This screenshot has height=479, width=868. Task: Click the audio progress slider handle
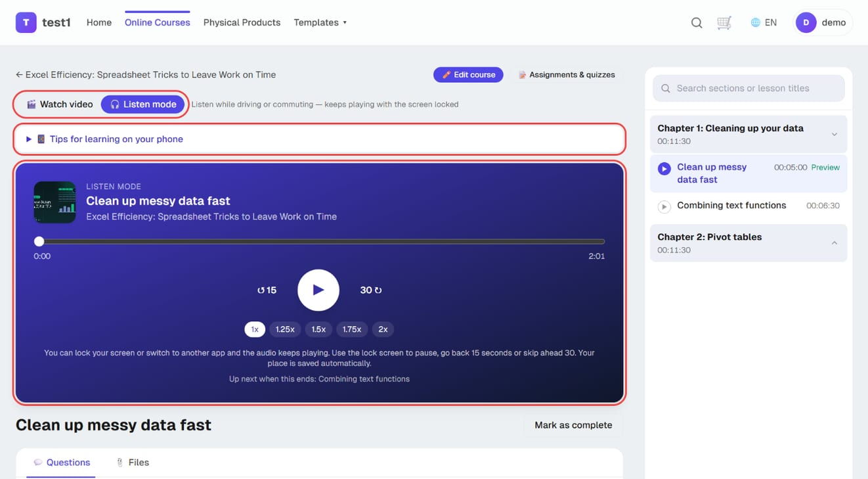(39, 242)
